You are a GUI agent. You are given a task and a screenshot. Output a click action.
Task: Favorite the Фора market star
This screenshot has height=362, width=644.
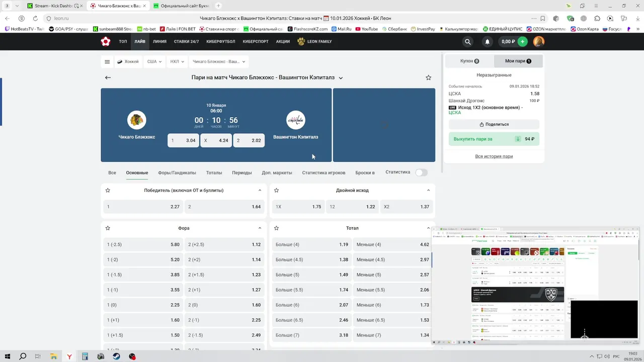click(x=108, y=228)
